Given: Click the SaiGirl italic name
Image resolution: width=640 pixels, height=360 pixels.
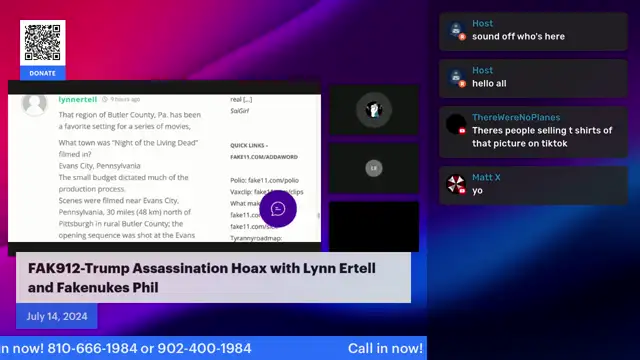Looking at the screenshot, I should [x=240, y=111].
